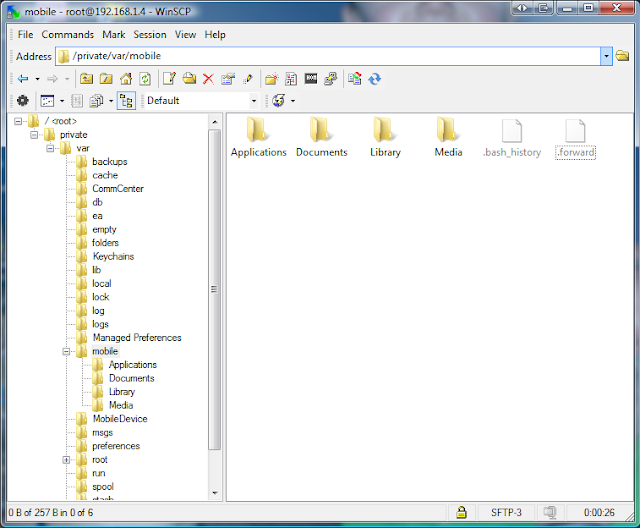Viewport: 640px width, 528px height.
Task: Select the MobileDevice folder in tree
Action: (x=120, y=419)
